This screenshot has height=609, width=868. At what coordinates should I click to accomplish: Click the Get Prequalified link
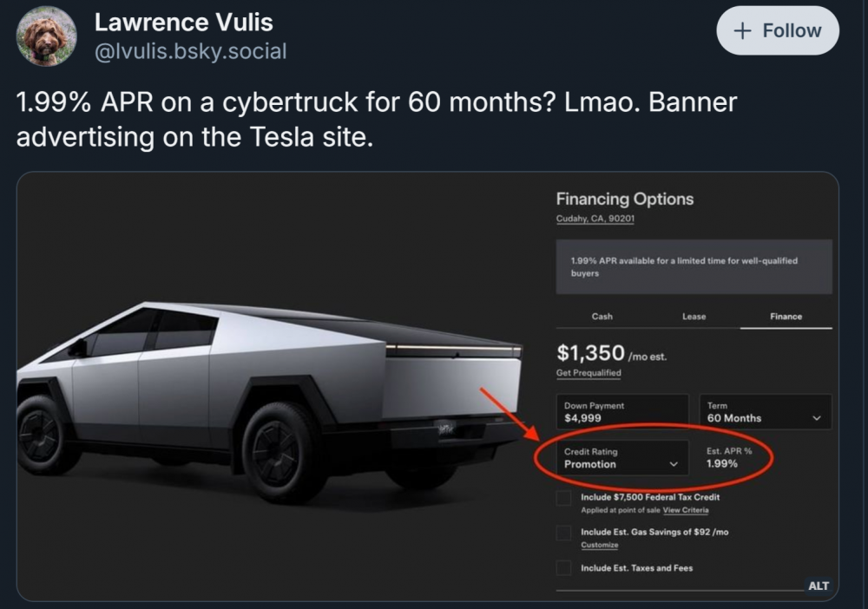589,373
